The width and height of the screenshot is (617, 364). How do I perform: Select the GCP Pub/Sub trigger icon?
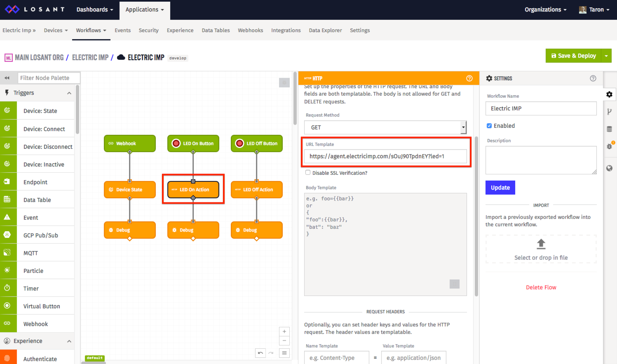(7, 235)
